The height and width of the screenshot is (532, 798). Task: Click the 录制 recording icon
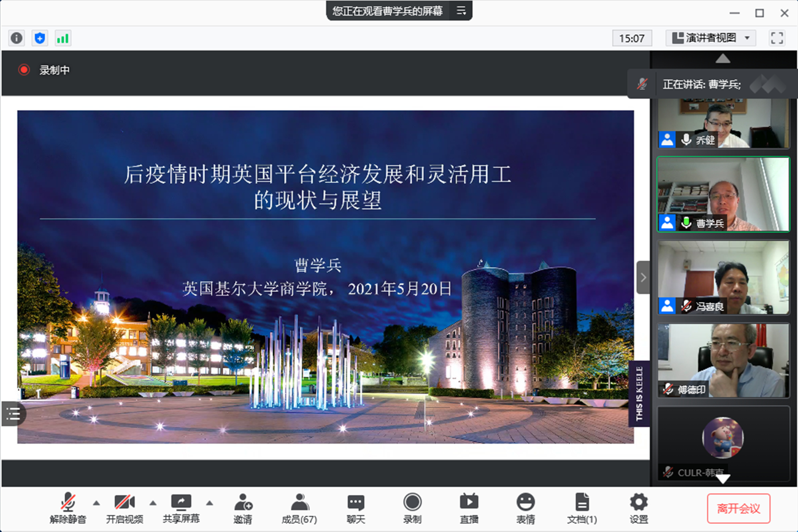(412, 508)
